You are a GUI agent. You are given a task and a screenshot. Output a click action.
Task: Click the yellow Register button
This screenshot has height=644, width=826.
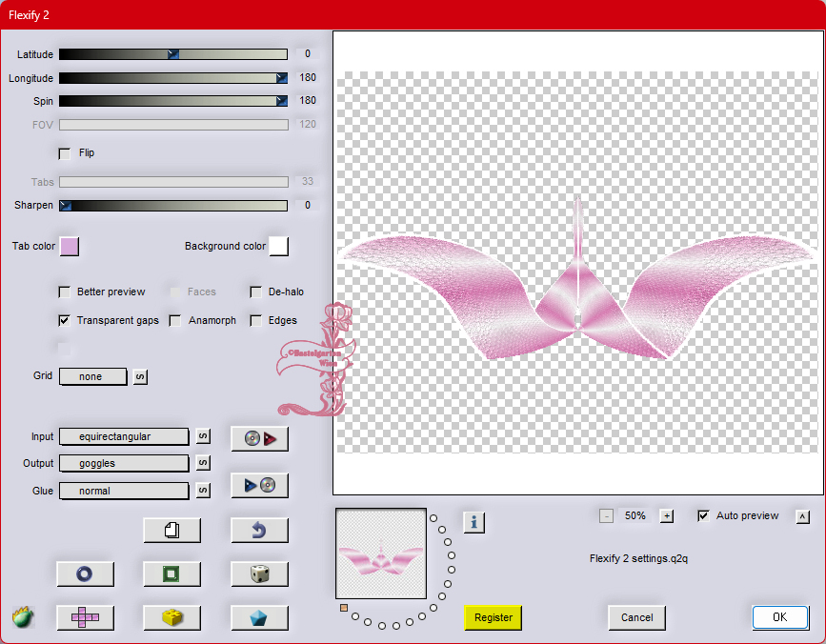(494, 617)
